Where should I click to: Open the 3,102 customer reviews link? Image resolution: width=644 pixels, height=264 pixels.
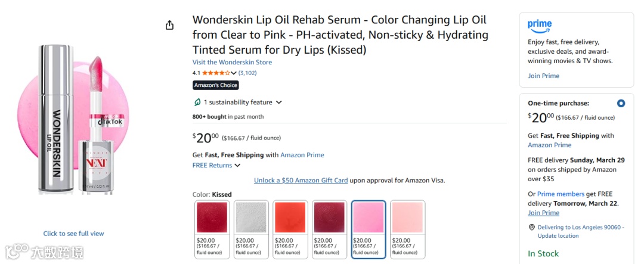click(247, 73)
